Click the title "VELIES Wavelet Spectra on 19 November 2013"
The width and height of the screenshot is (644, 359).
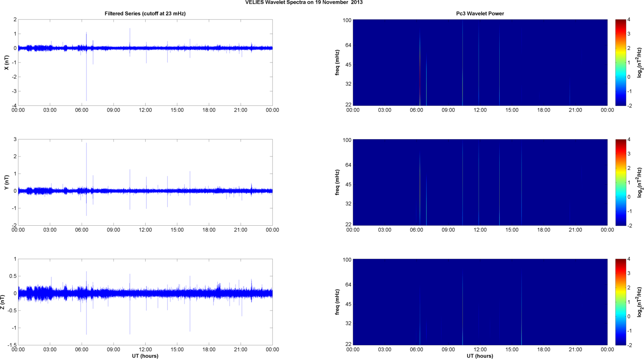304,3
